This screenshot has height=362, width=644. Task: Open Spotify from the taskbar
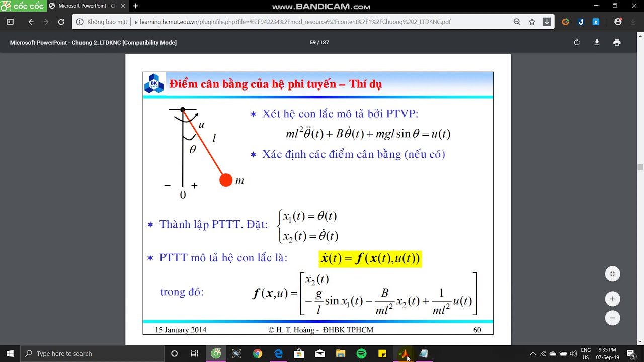[361, 353]
